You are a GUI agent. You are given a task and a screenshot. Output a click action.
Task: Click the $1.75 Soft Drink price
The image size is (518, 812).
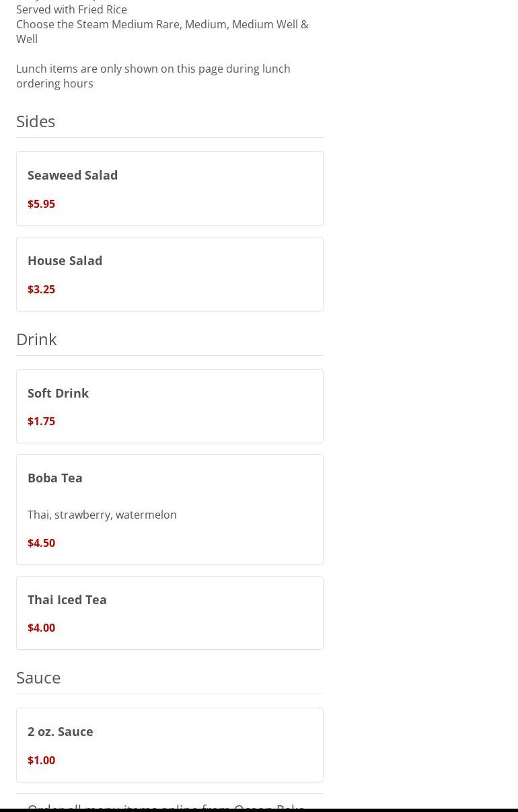[41, 421]
